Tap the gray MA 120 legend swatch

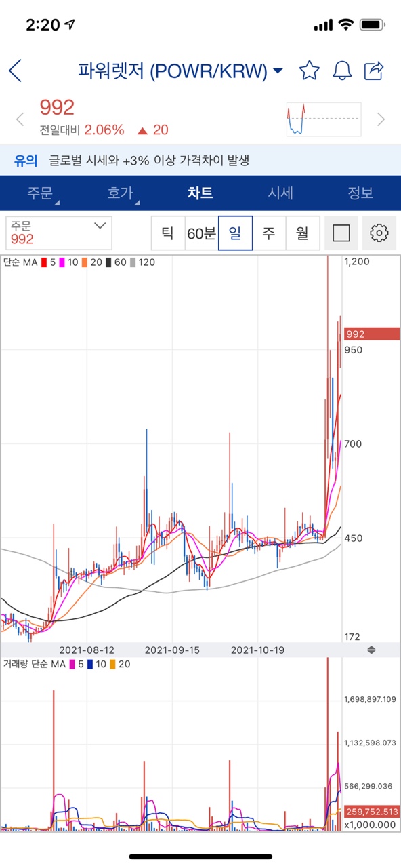133,262
